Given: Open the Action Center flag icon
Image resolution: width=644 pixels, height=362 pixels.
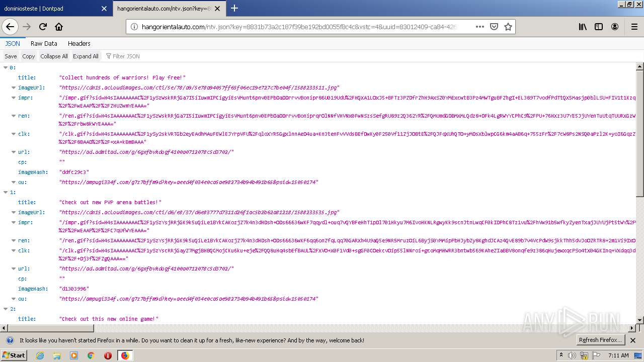Looking at the screenshot, I should coord(596,355).
